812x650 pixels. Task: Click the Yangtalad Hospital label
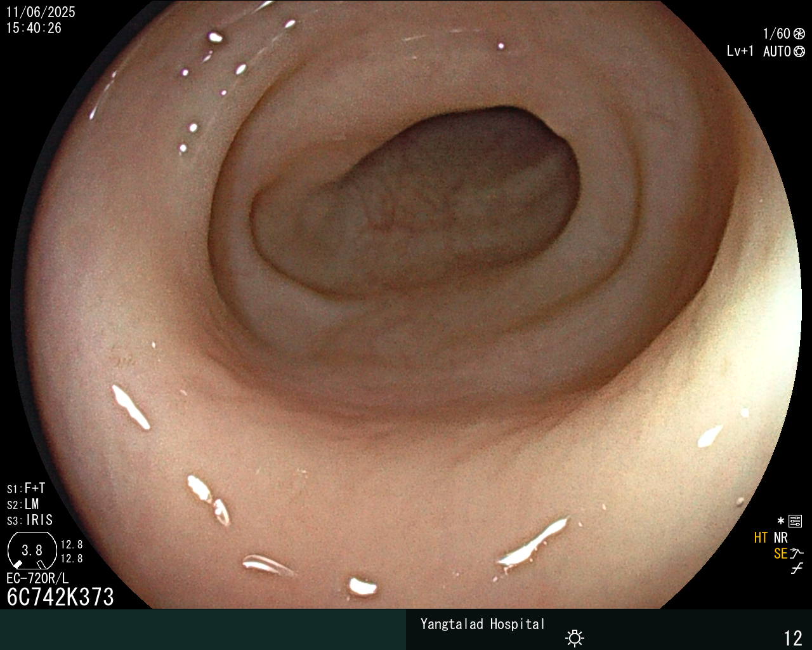483,625
